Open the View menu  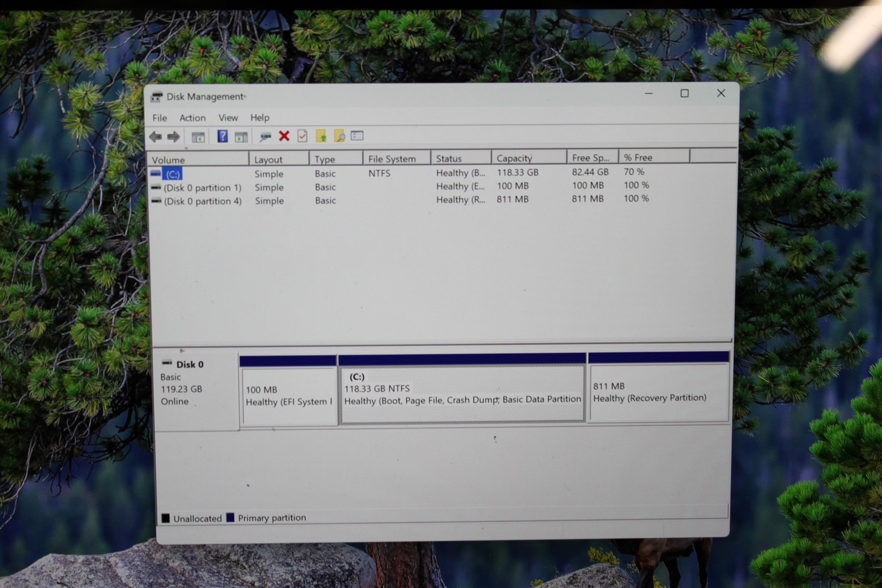pos(228,118)
